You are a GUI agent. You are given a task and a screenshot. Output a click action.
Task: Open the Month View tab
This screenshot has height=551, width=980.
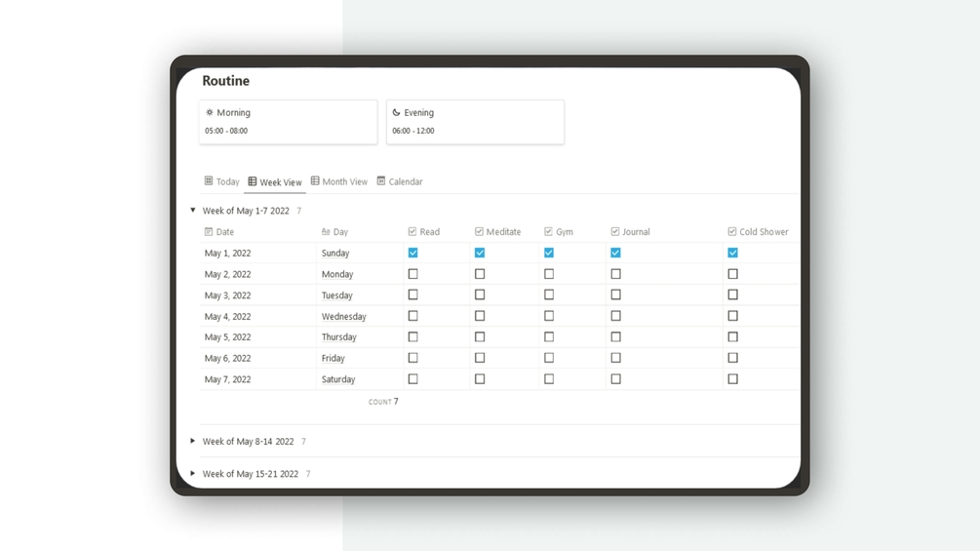tap(339, 181)
